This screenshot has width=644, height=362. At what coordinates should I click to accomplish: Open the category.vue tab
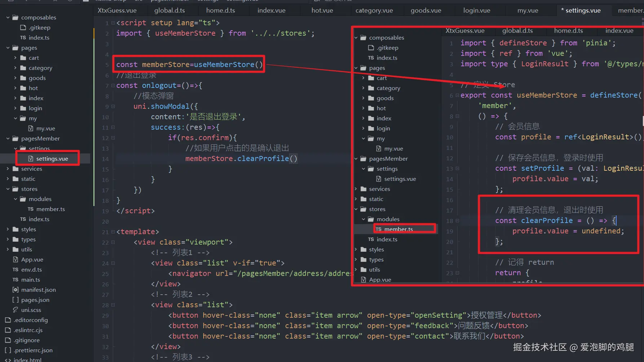[x=374, y=10]
